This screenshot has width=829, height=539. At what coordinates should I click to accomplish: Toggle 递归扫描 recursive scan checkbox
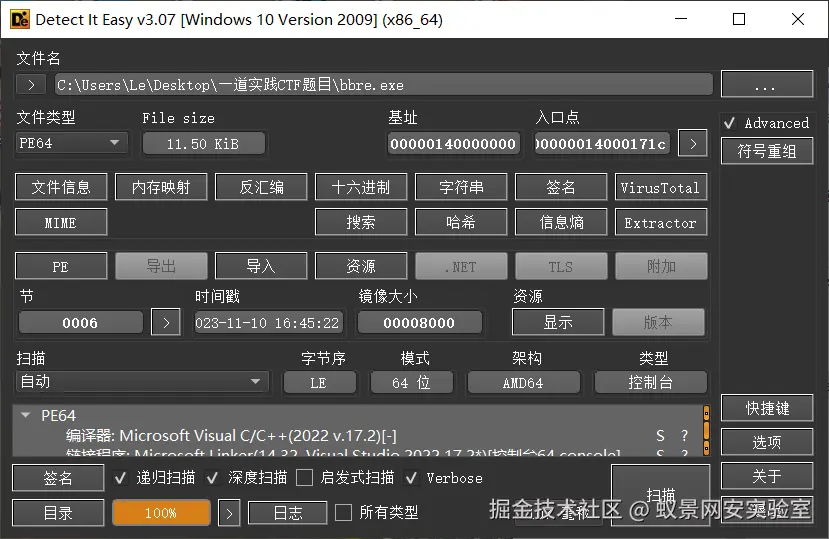(120, 478)
